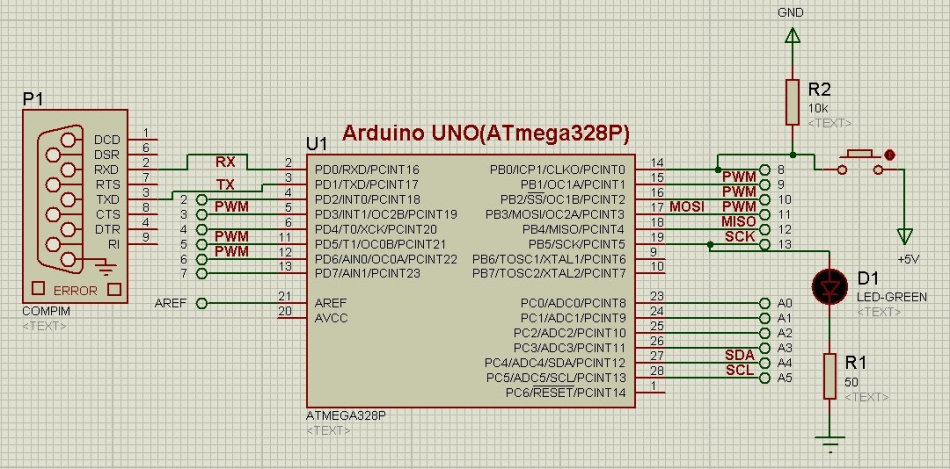
Task: Select the green LED D1 symbol
Action: coord(828,285)
